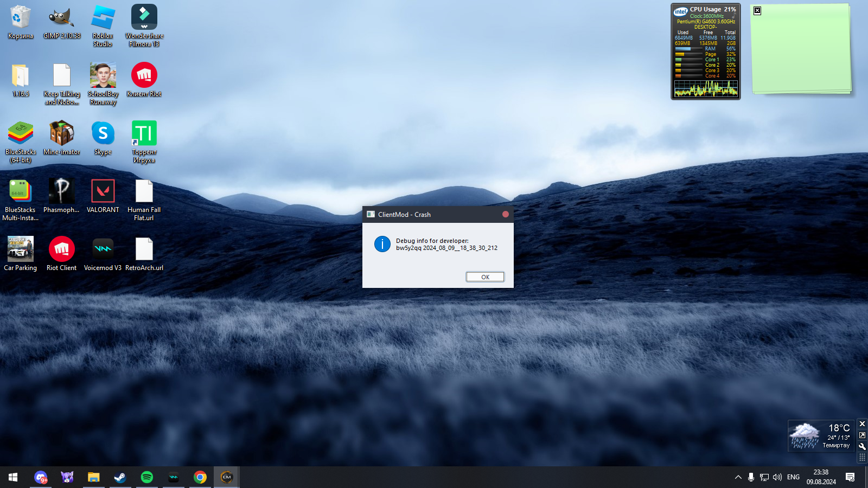Open Steam from the taskbar

click(120, 477)
